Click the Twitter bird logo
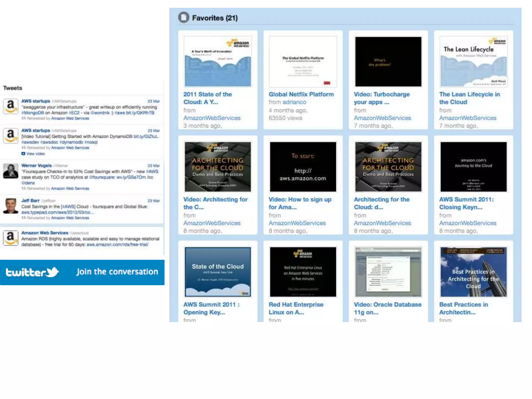 (x=52, y=272)
